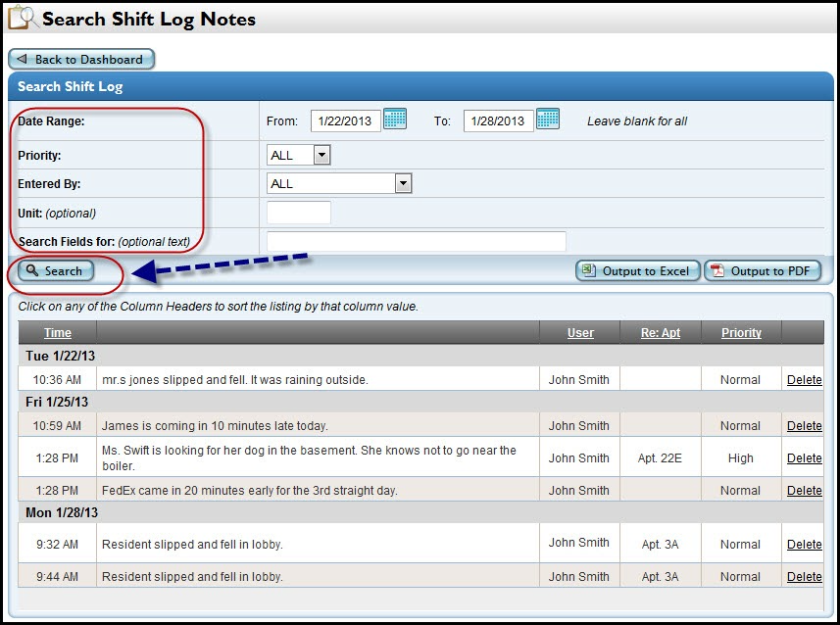Sort results by the Re: Apt column
The height and width of the screenshot is (625, 840).
661,332
